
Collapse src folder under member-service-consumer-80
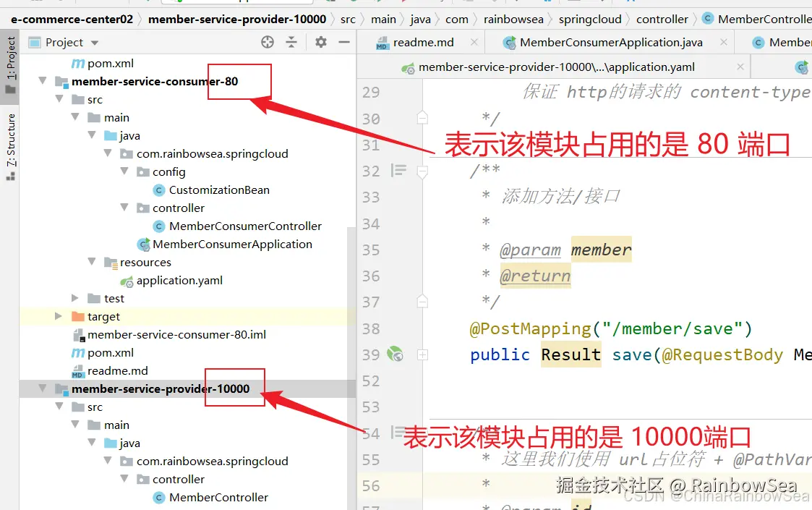(x=59, y=98)
